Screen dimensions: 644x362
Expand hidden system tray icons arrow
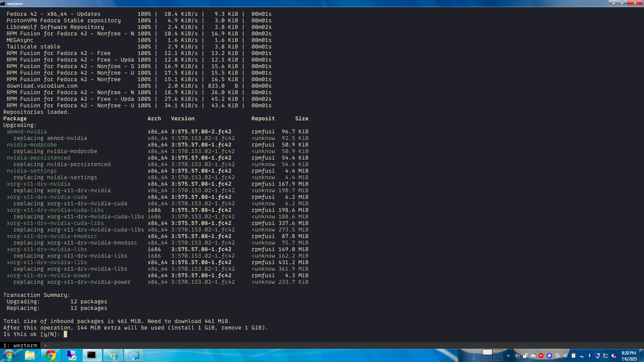pyautogui.click(x=508, y=356)
